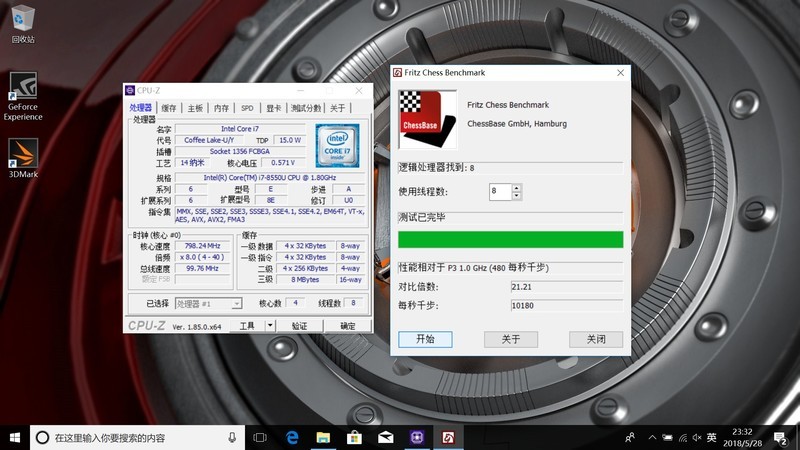Click the 对比倍数 value field 21.21
The image size is (800, 450).
[x=567, y=287]
